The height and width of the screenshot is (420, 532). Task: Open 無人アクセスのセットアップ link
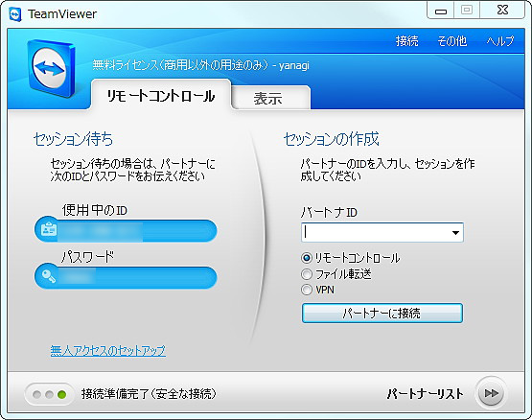pyautogui.click(x=108, y=350)
